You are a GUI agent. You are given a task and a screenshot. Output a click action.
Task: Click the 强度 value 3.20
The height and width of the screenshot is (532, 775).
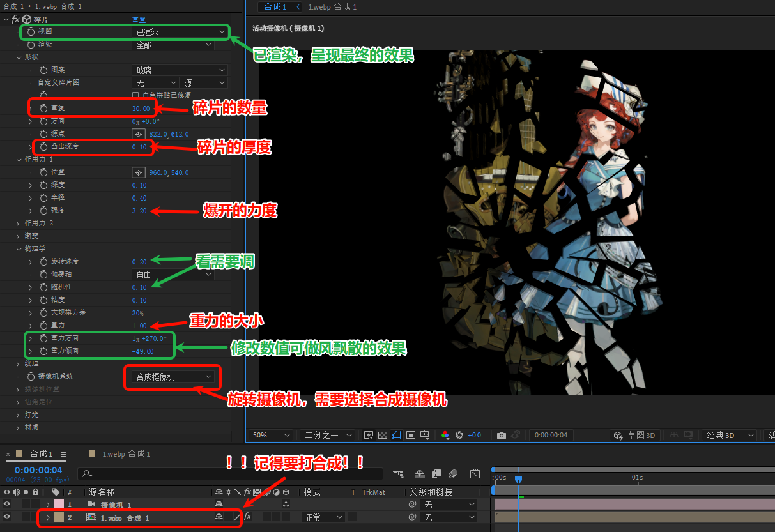[x=139, y=211]
